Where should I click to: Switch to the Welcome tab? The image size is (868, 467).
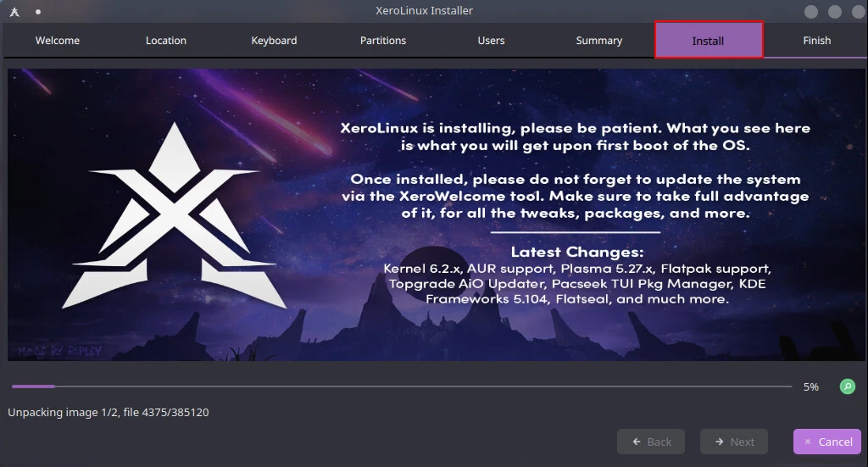click(x=58, y=41)
